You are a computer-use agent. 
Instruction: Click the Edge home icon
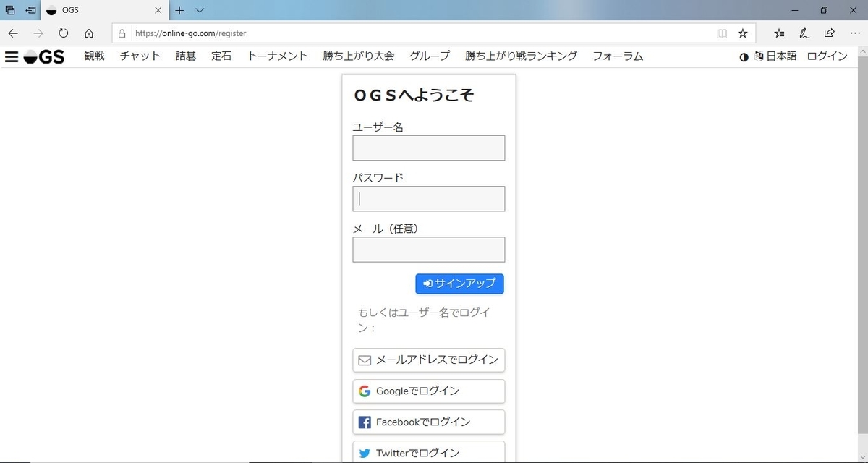pyautogui.click(x=89, y=33)
